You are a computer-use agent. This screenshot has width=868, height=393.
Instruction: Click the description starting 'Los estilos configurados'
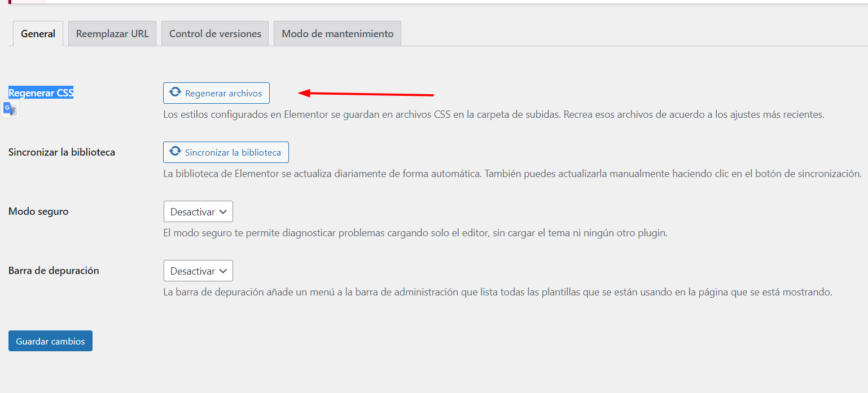click(494, 114)
